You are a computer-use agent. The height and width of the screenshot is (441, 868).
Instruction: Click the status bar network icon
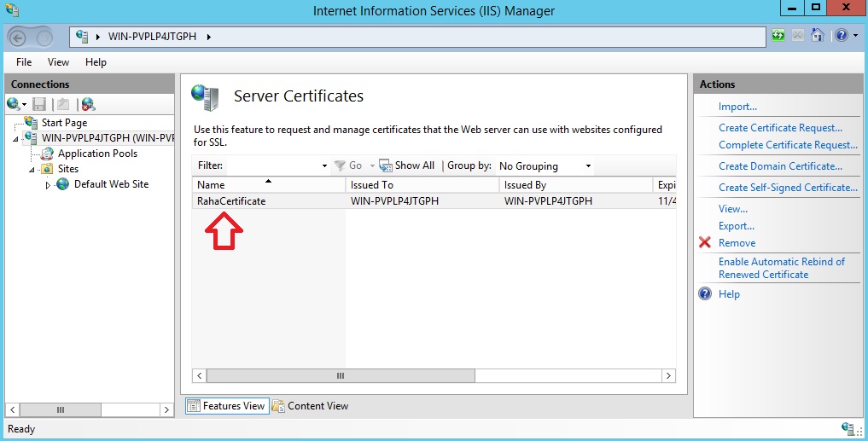click(x=848, y=429)
